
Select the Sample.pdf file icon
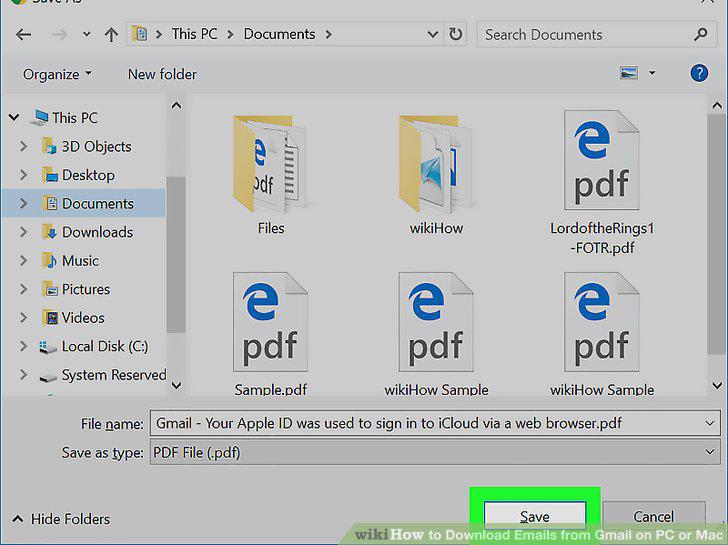click(x=271, y=322)
